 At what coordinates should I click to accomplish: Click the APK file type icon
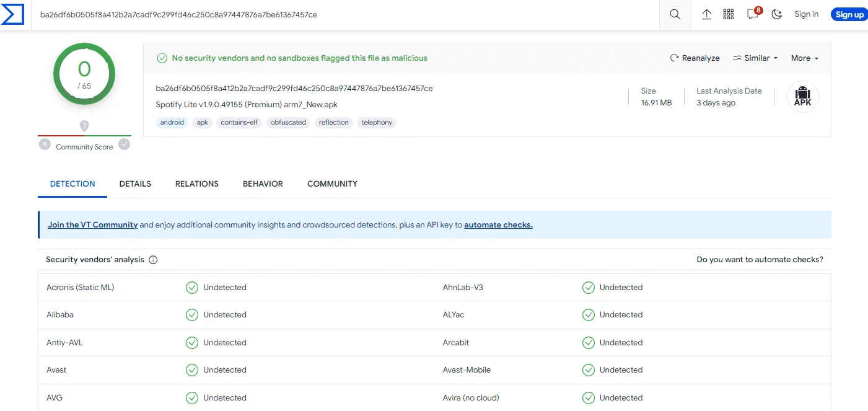pos(802,97)
